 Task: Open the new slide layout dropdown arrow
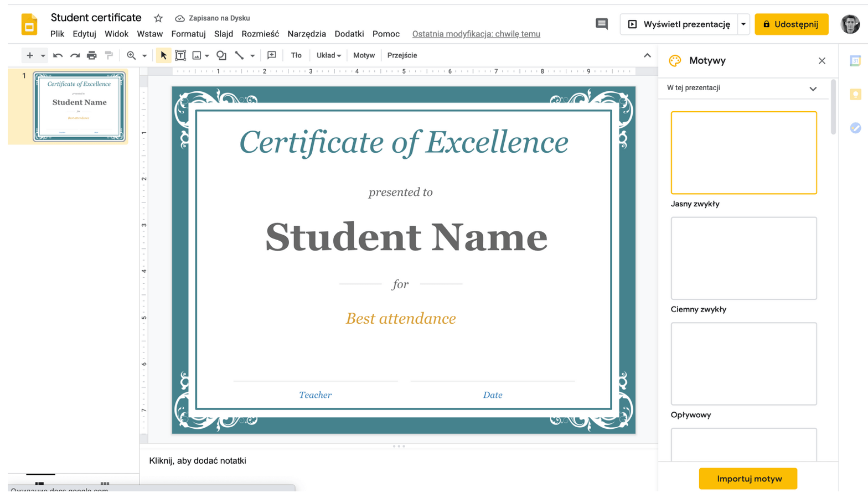click(43, 55)
